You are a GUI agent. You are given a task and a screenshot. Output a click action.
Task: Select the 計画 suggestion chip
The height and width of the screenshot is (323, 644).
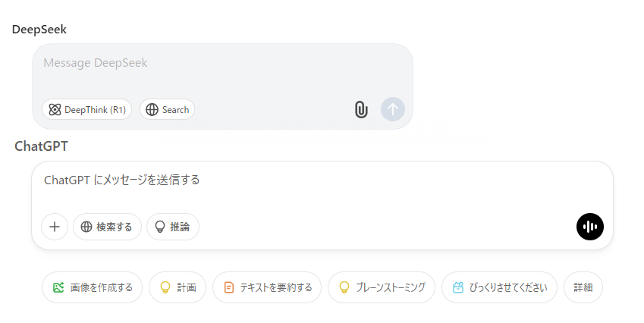pos(177,287)
